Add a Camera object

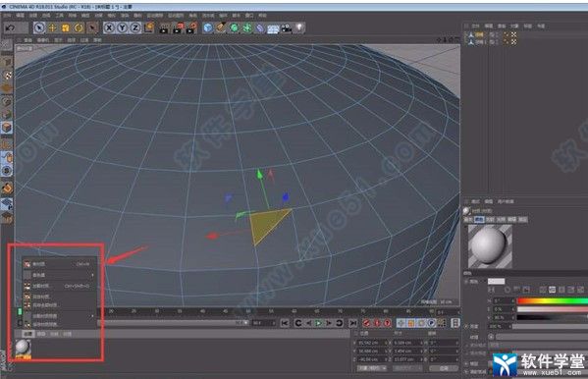287,28
